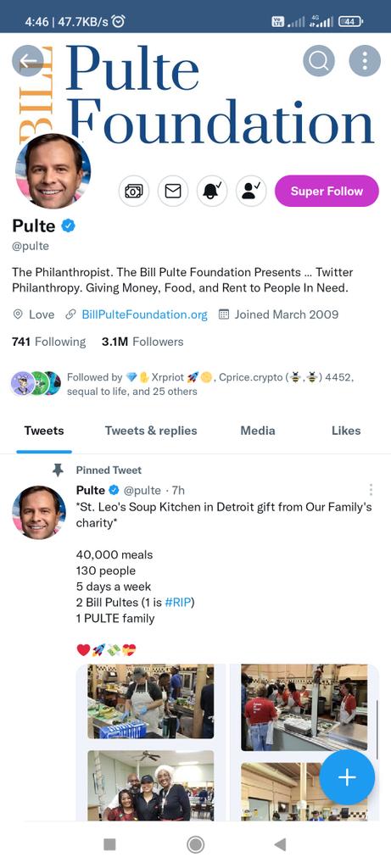
Task: Tap Android home circle navigation button
Action: pos(195,844)
